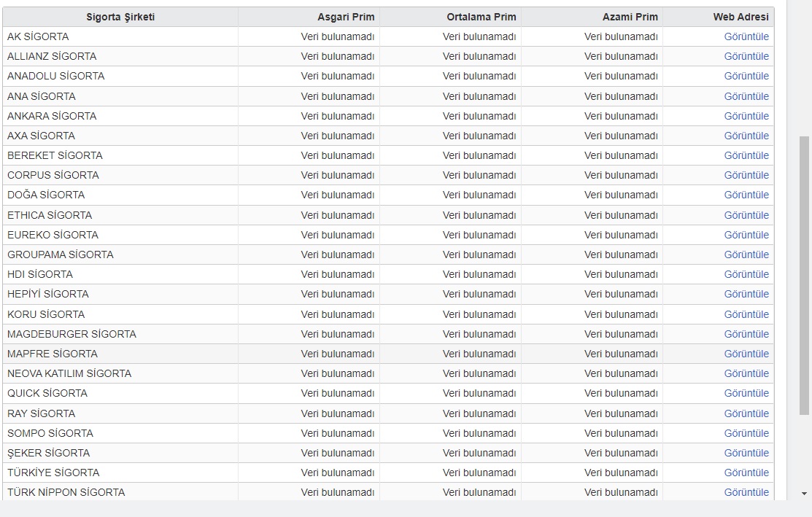View SOMPO SİGORTA web address link

coord(746,432)
